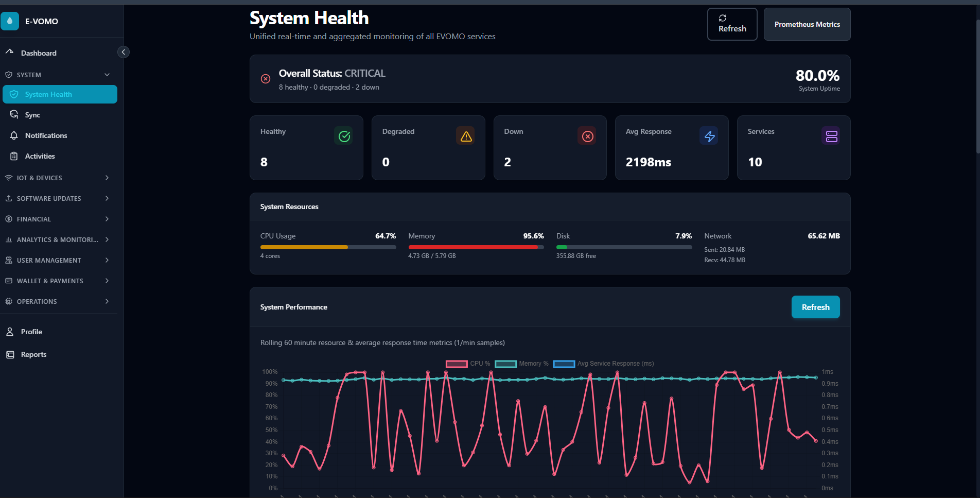The width and height of the screenshot is (980, 498).
Task: Open Prometheus Metrics
Action: click(x=807, y=24)
